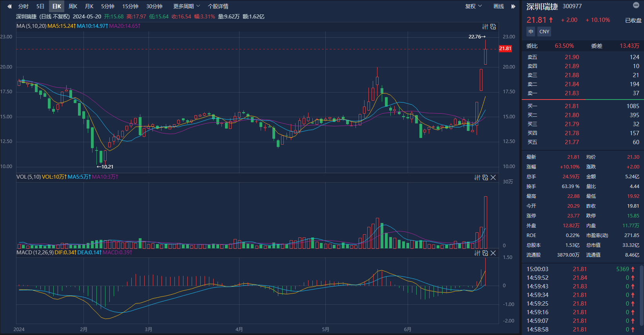Click the MA indicator switch icon
This screenshot has width=644, height=335.
[x=493, y=27]
